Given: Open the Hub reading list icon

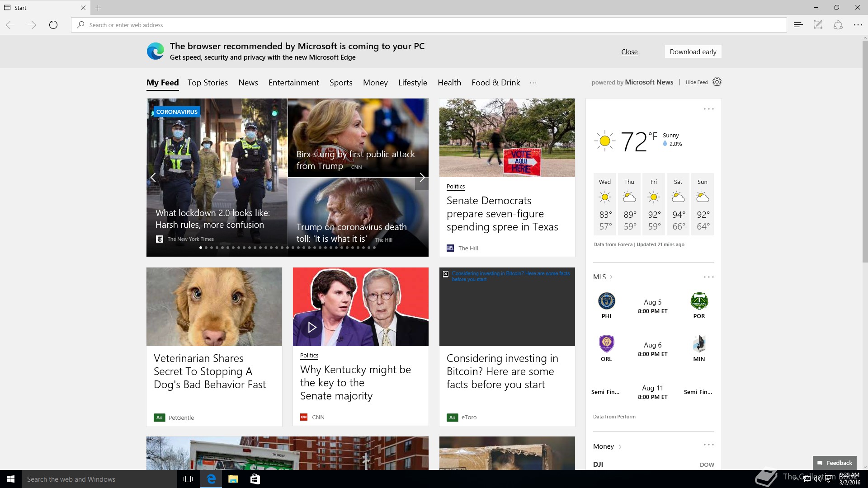Looking at the screenshot, I should coord(798,25).
